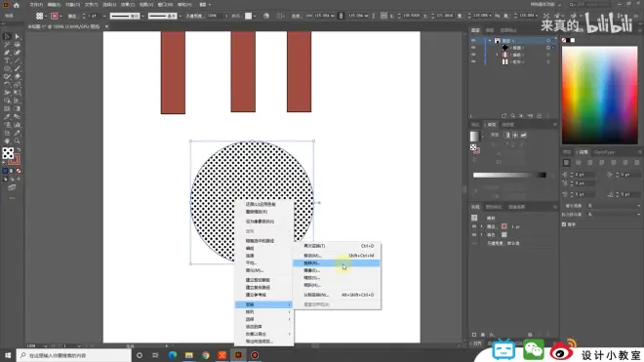Image resolution: width=644 pixels, height=362 pixels.
Task: Select the Gradient tool in toolbar
Action: pyautogui.click(x=18, y=109)
